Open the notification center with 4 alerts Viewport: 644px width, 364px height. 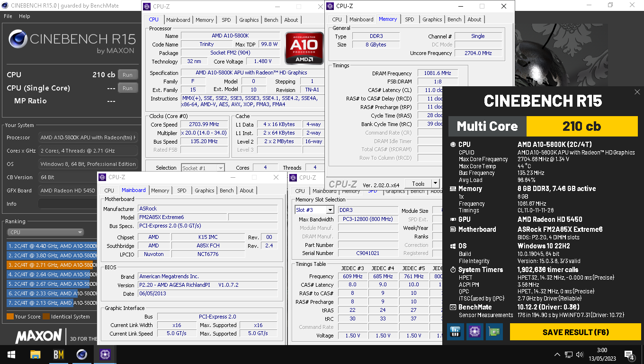click(x=630, y=355)
